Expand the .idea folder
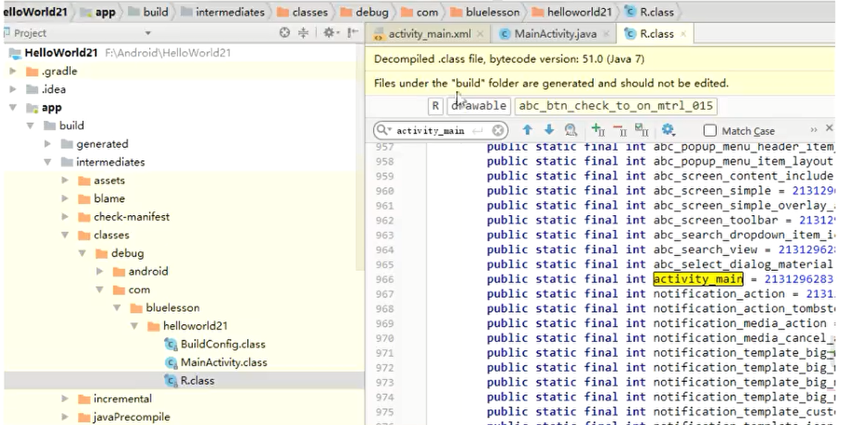 tap(13, 89)
